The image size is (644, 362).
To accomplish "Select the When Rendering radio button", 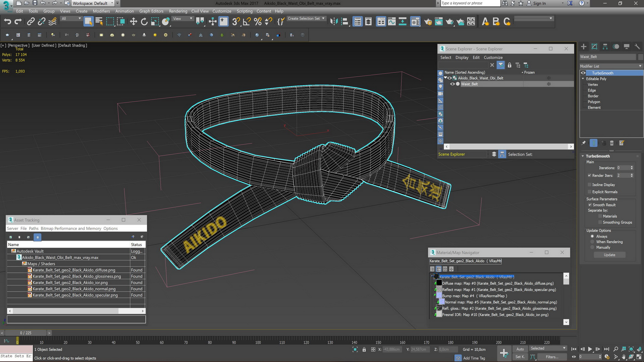I will [592, 242].
